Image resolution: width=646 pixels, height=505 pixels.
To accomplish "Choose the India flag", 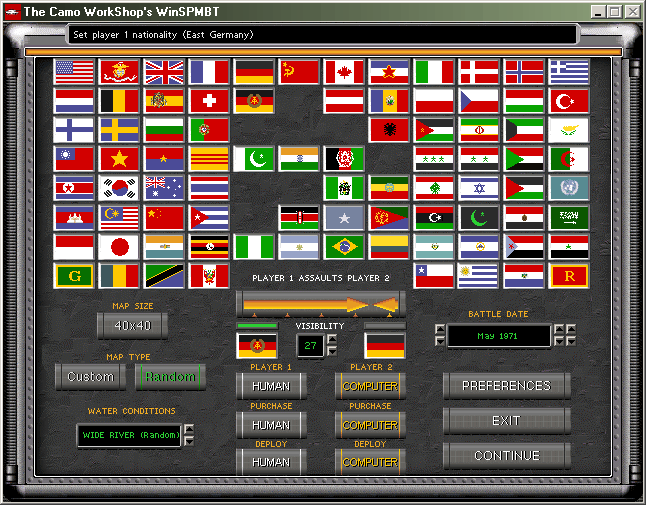I will (x=299, y=159).
